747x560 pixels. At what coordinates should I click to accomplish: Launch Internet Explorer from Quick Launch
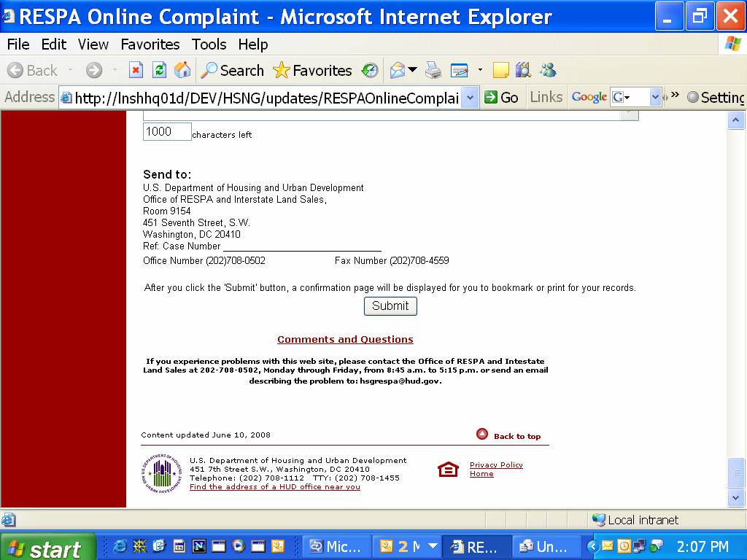click(119, 546)
